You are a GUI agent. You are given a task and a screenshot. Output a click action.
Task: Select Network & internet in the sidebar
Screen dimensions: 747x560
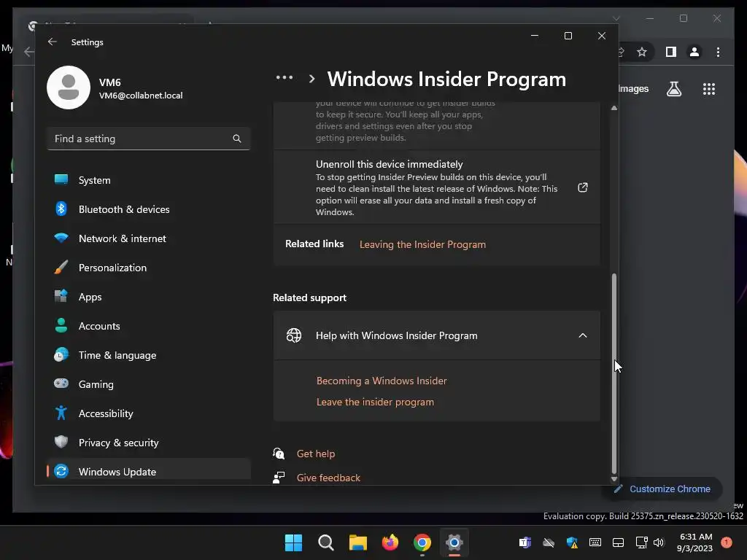click(149, 238)
